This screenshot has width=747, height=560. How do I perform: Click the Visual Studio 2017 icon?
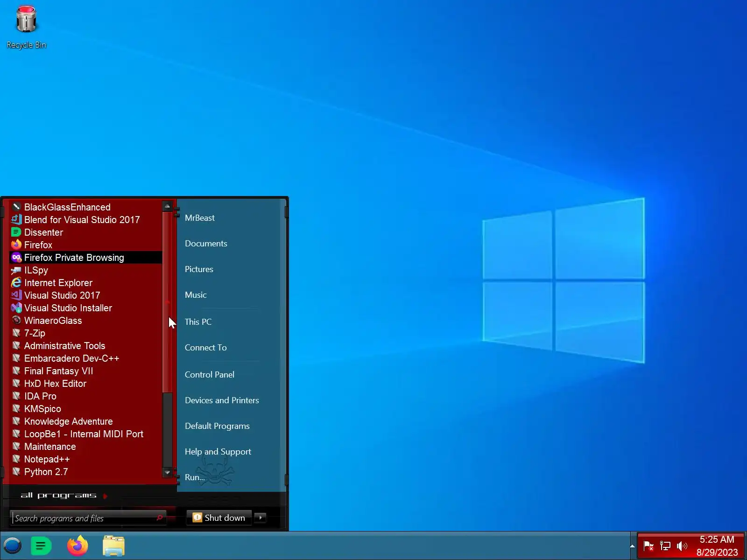coord(16,295)
